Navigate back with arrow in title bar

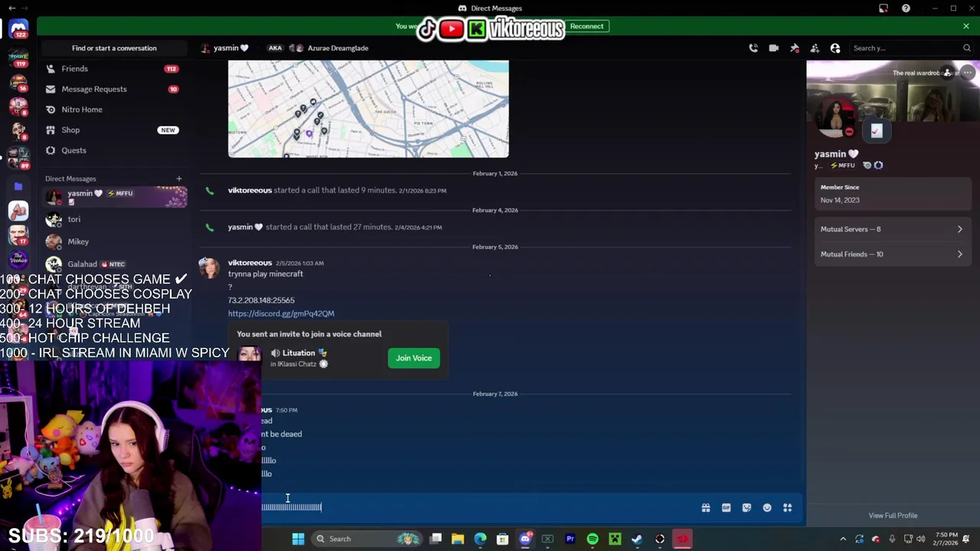pos(11,8)
